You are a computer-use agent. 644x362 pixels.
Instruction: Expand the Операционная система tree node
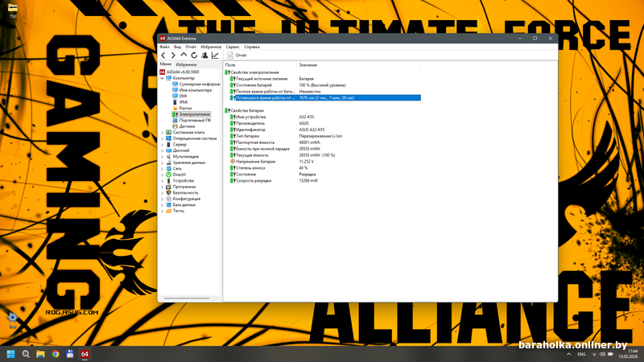point(161,138)
